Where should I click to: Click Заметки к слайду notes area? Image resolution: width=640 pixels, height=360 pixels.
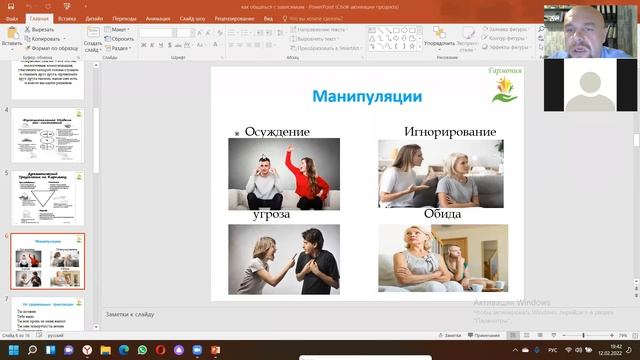(x=130, y=314)
